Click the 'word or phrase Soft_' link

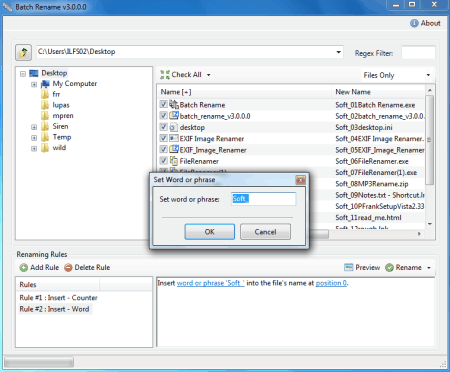tap(210, 283)
